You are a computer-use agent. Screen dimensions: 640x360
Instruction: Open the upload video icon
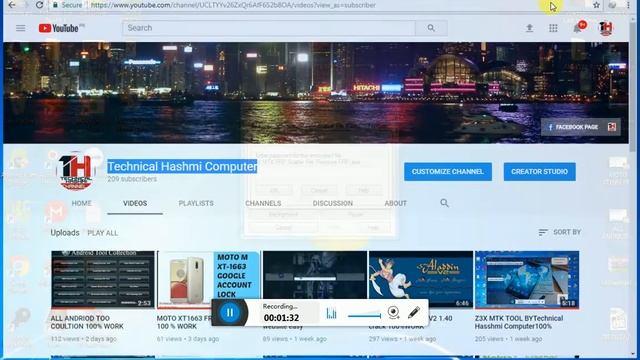pyautogui.click(x=529, y=28)
